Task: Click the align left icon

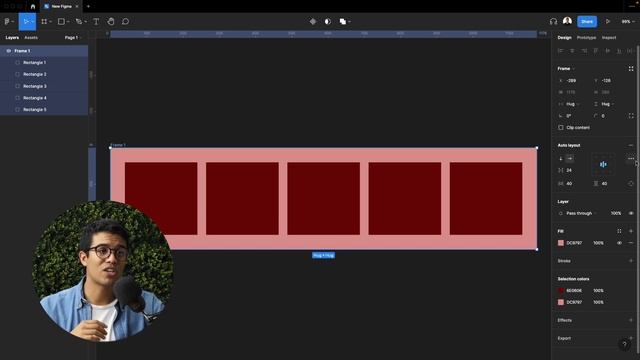Action: [x=560, y=51]
